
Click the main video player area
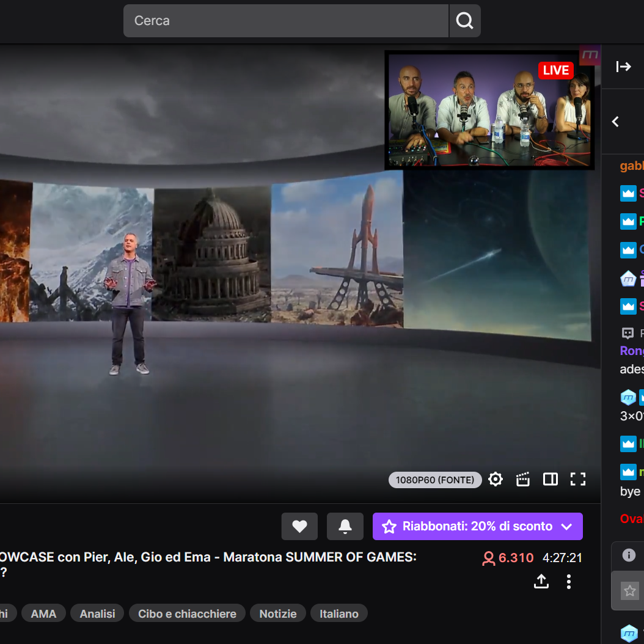coord(300,273)
